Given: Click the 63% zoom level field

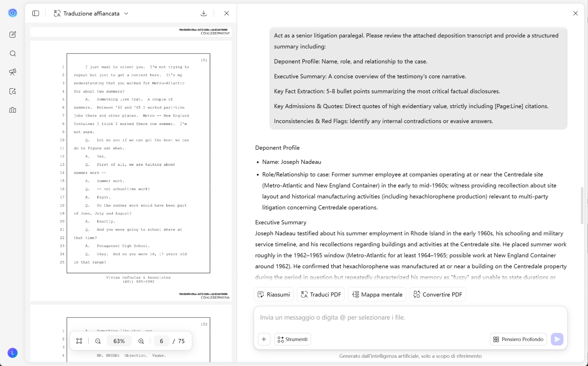Looking at the screenshot, I should pyautogui.click(x=119, y=341).
